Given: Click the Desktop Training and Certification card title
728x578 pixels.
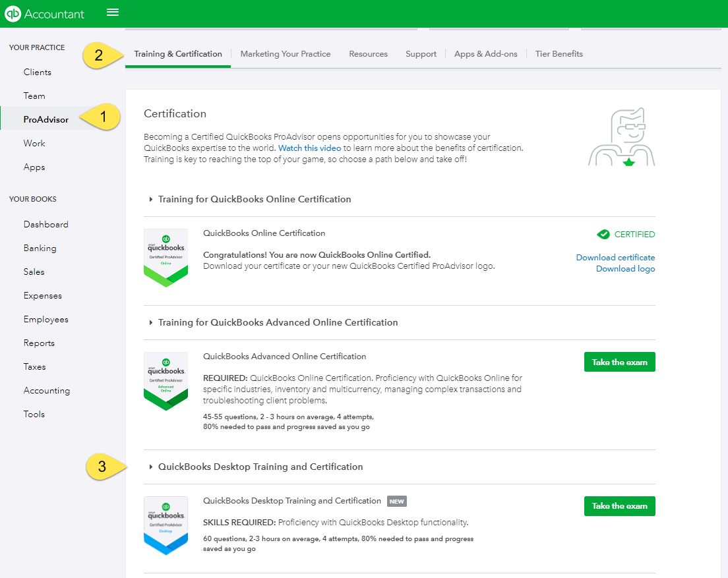Looking at the screenshot, I should coord(292,501).
